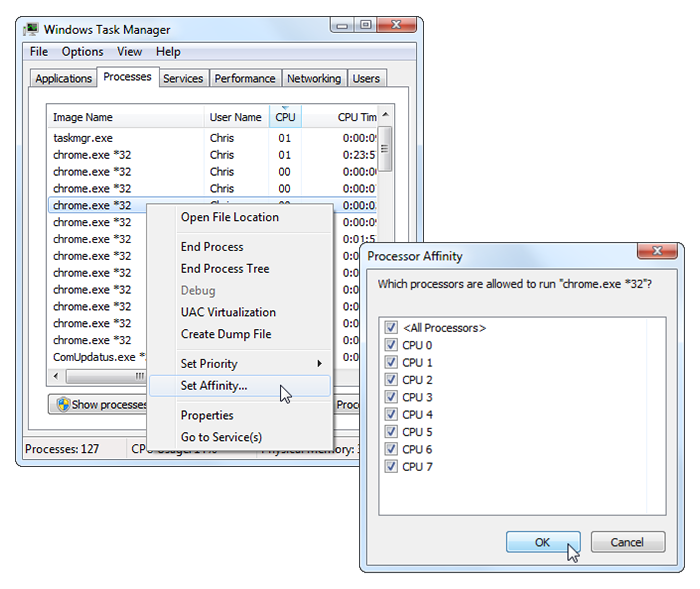Open the File menu
This screenshot has height=589, width=700.
click(x=39, y=52)
